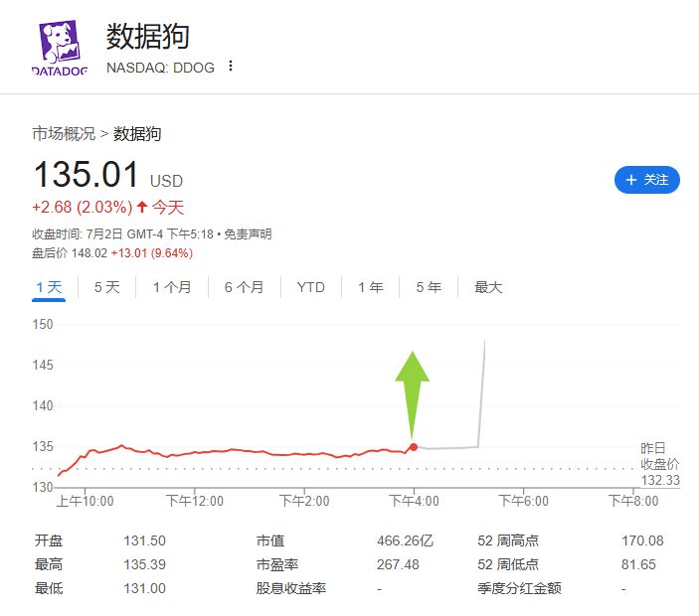Click the 52 周低点 value 81.65
Image resolution: width=699 pixels, height=616 pixels.
[638, 564]
